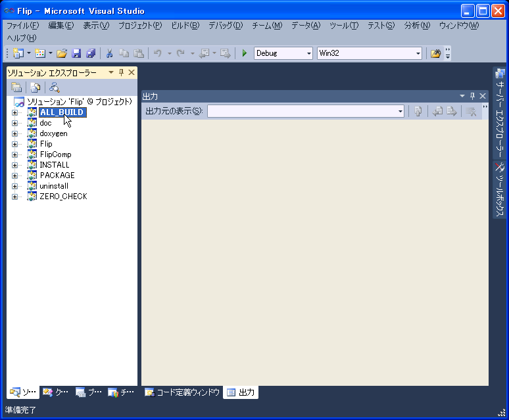Select the ソリューション 'Flip' root node
Image resolution: width=509 pixels, height=420 pixels.
[80, 102]
